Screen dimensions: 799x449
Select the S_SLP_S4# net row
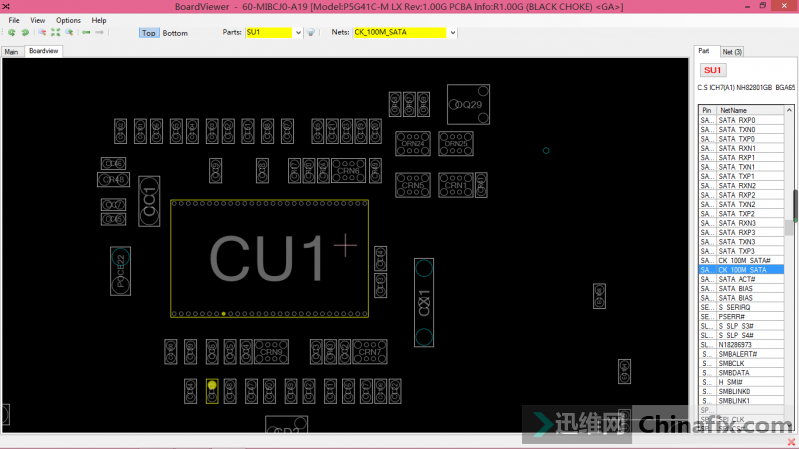coord(741,335)
